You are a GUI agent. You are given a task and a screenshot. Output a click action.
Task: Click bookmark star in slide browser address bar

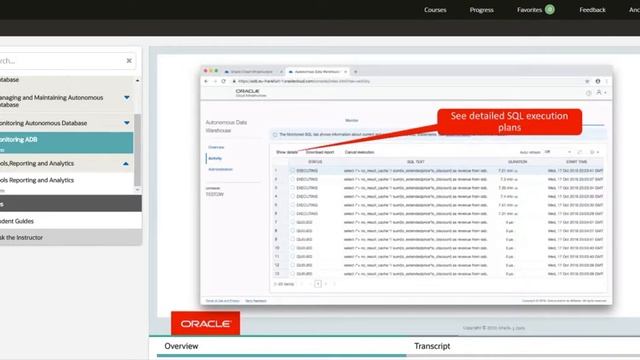point(587,81)
